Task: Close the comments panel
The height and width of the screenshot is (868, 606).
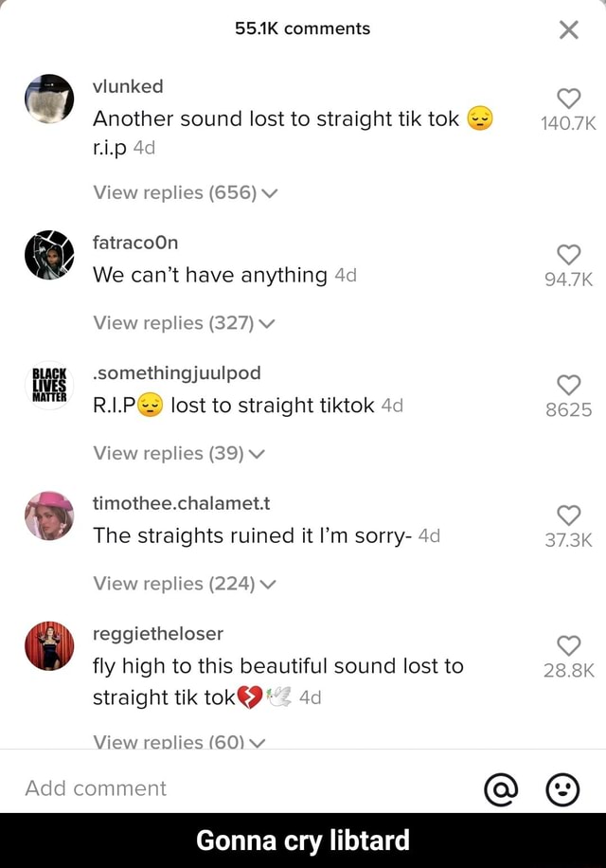Action: click(x=567, y=29)
